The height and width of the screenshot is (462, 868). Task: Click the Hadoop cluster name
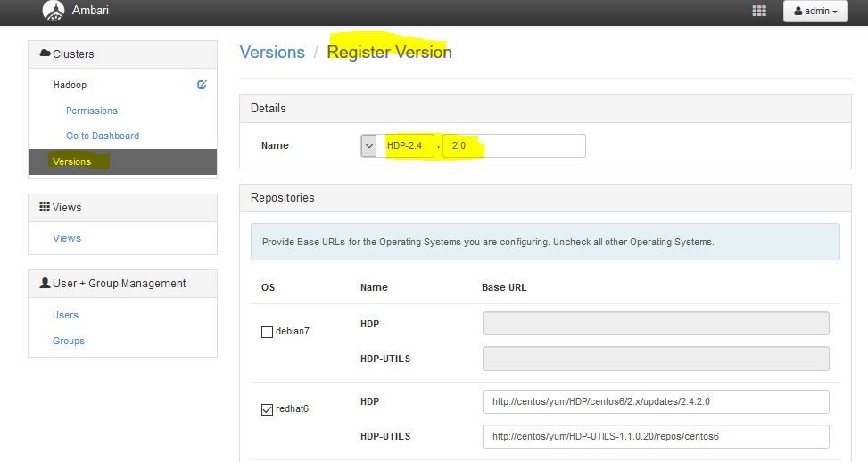[70, 85]
